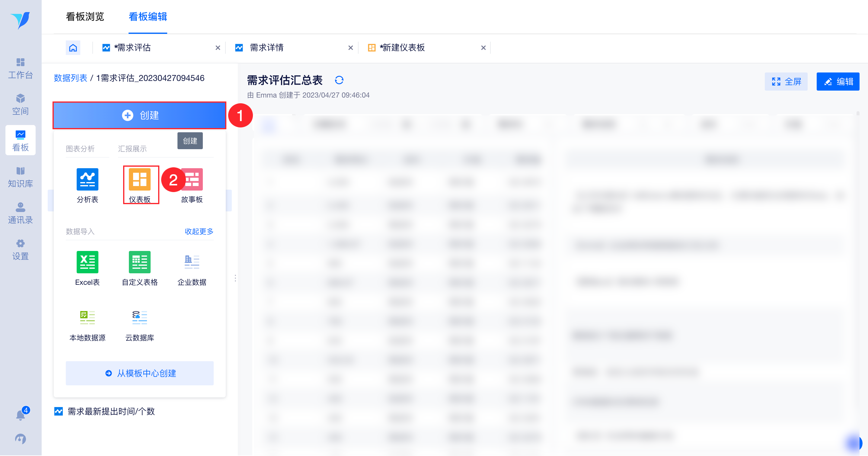Open 需求最新提出时间/个数 list item
This screenshot has height=456, width=868.
[111, 411]
